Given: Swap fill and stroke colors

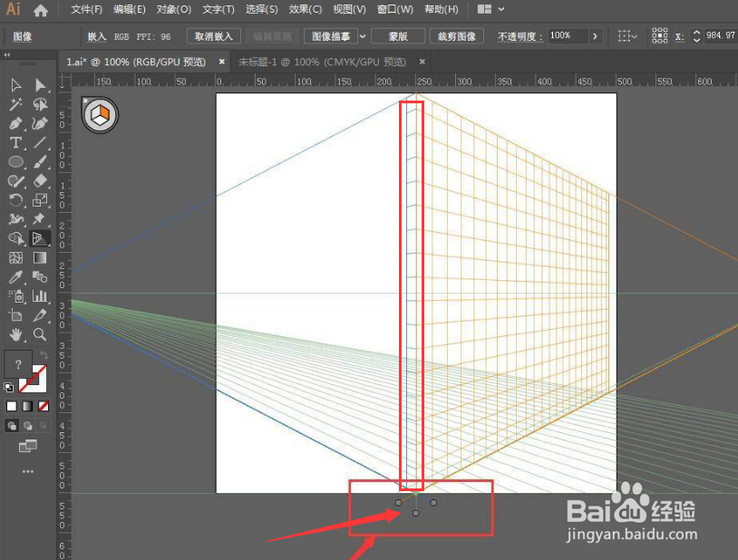Looking at the screenshot, I should [x=44, y=354].
